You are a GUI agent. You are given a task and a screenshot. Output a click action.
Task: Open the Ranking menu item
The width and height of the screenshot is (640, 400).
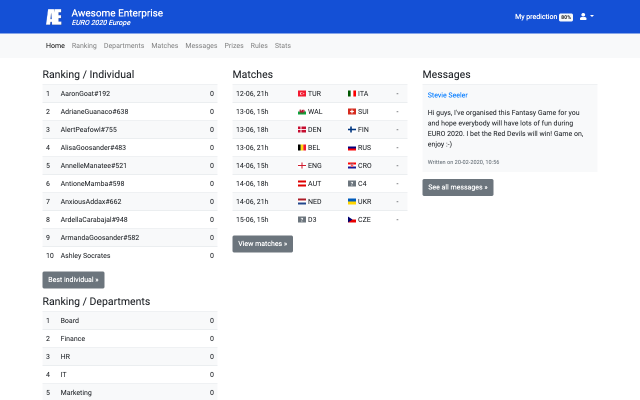(84, 46)
